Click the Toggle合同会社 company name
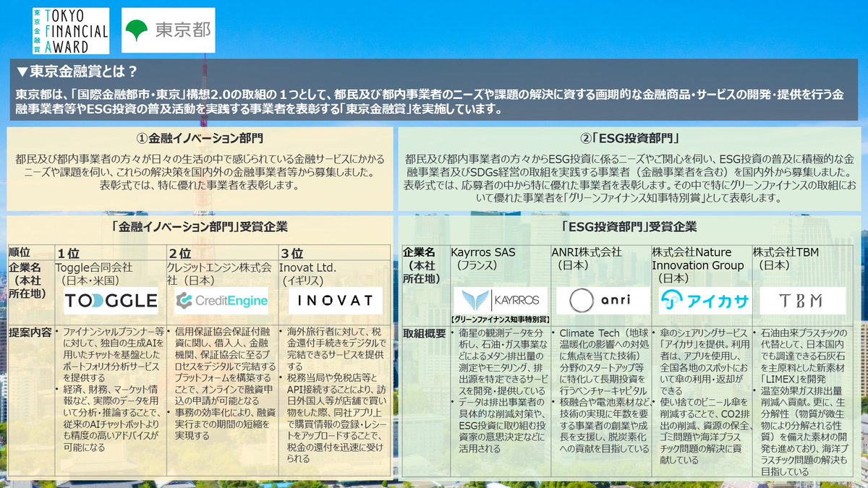The image size is (868, 488). coord(95,267)
